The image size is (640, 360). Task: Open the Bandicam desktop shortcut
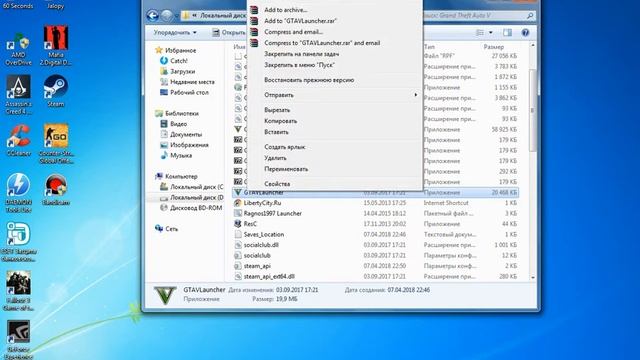click(x=56, y=190)
